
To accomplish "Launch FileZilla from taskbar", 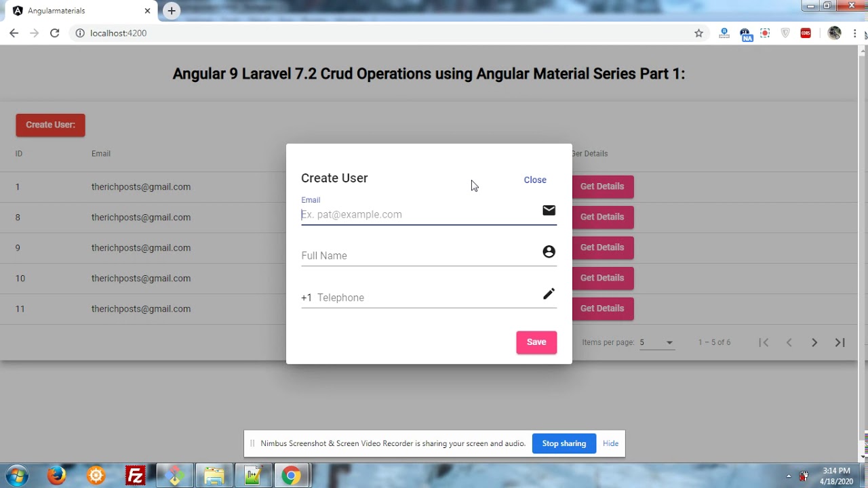I will click(x=136, y=476).
